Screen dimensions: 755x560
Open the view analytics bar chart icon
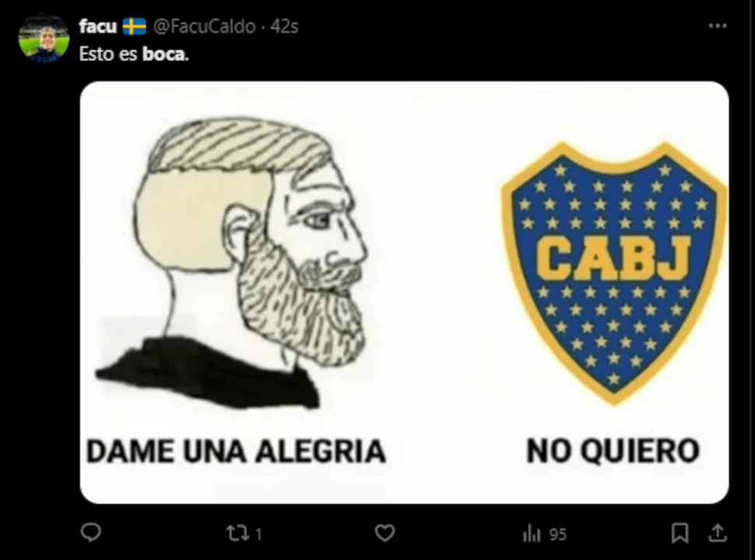pyautogui.click(x=532, y=534)
